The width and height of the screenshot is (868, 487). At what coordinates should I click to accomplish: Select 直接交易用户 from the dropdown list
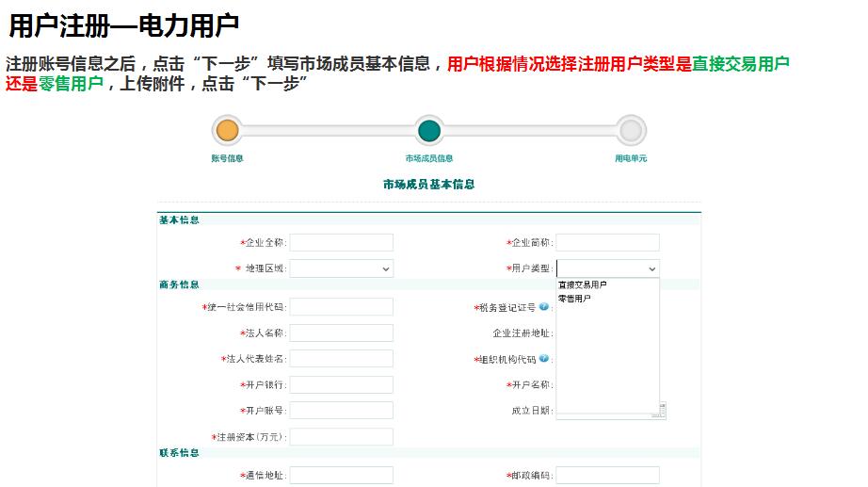pyautogui.click(x=583, y=284)
